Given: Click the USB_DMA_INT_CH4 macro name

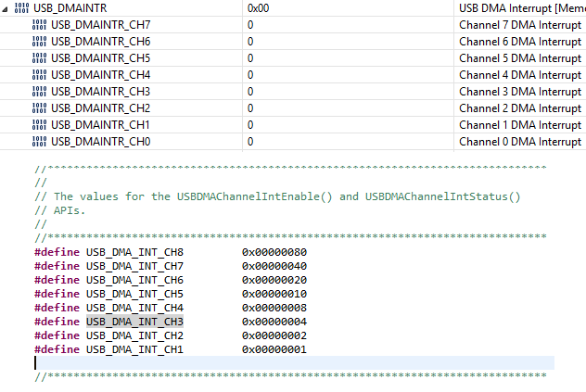Looking at the screenshot, I should click(x=135, y=308).
